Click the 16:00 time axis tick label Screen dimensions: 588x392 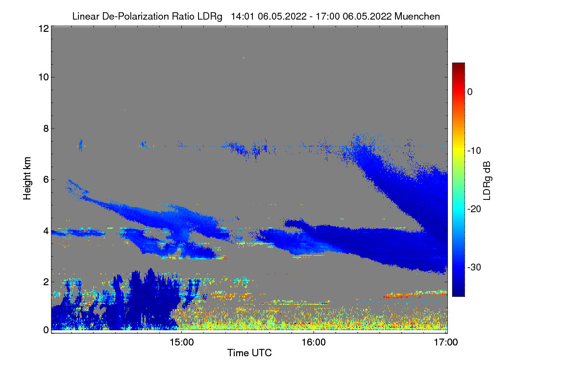click(x=314, y=343)
